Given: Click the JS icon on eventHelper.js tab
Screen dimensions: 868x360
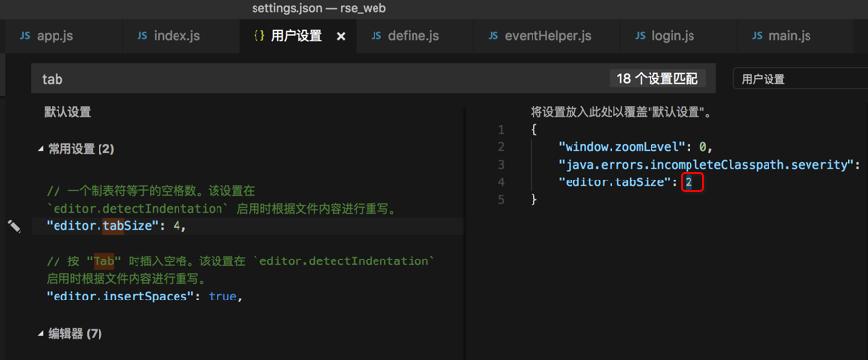Looking at the screenshot, I should point(493,36).
